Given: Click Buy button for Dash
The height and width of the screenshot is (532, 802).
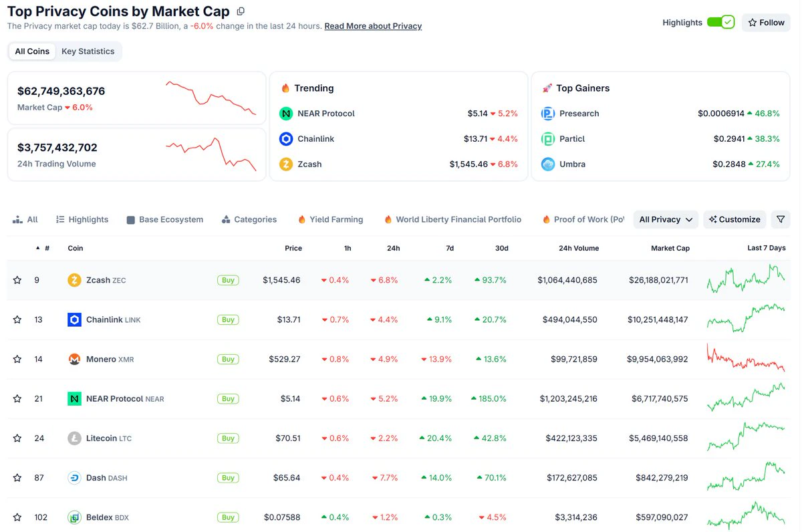Looking at the screenshot, I should [228, 477].
